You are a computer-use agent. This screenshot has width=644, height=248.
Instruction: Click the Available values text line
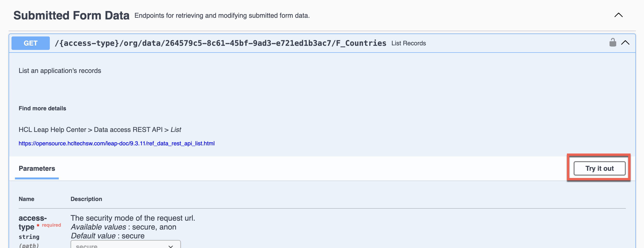[x=123, y=227]
